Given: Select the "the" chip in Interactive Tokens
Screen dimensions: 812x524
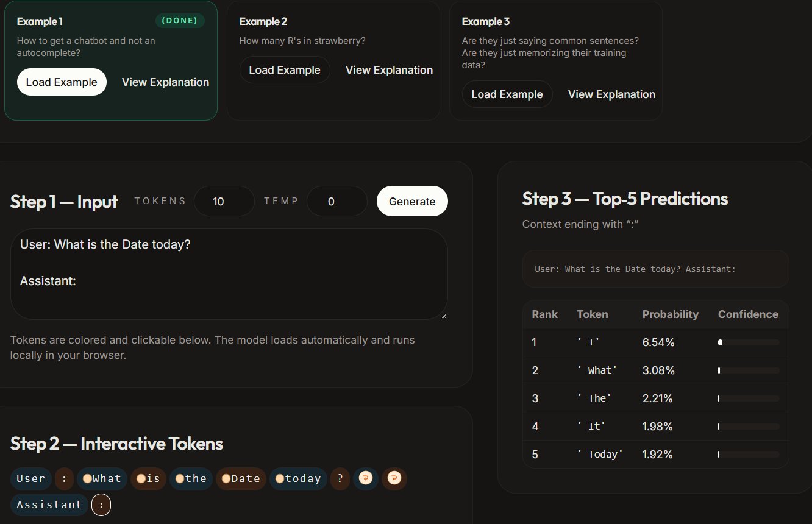Looking at the screenshot, I should (x=191, y=478).
